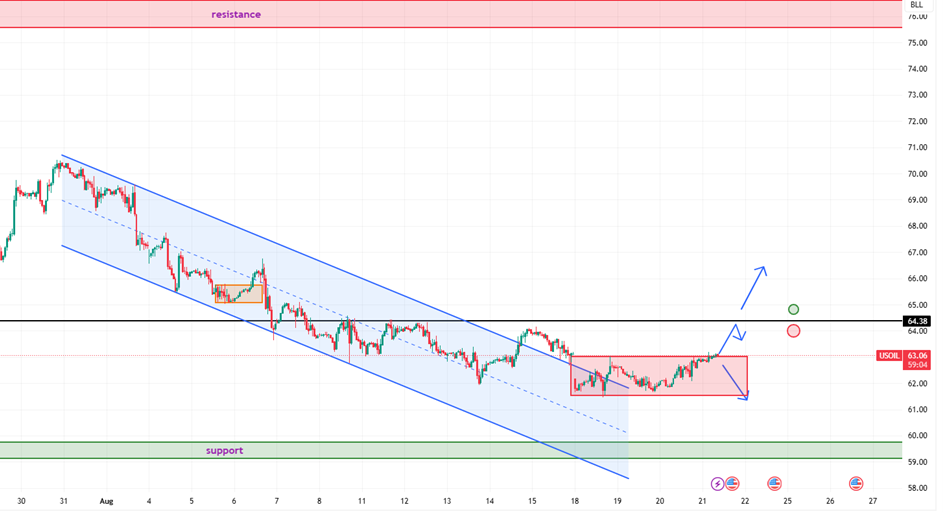Click date 31 on the time axis
The image size is (944, 513).
click(64, 501)
